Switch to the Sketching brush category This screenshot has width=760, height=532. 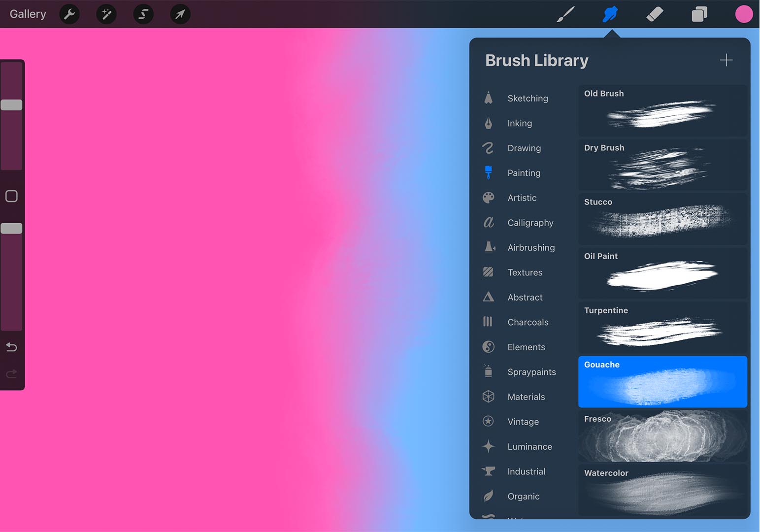[528, 98]
